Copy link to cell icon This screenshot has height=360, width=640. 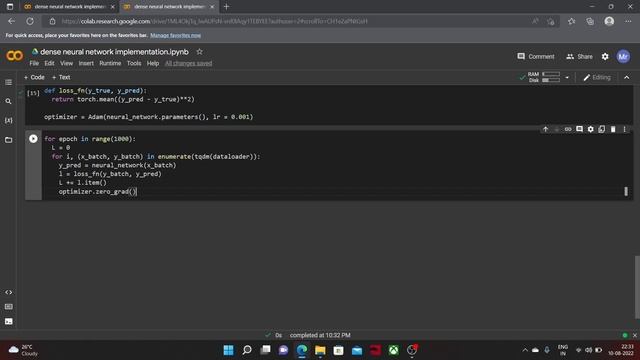click(x=568, y=129)
